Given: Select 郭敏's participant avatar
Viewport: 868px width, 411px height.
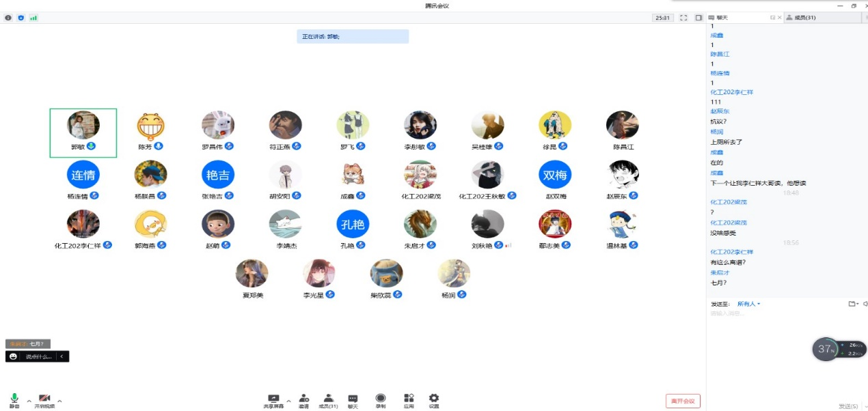Looking at the screenshot, I should (x=83, y=126).
